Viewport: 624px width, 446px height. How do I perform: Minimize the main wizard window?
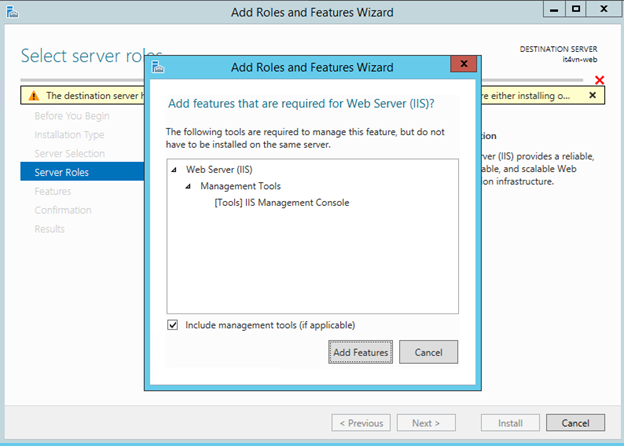click(549, 10)
